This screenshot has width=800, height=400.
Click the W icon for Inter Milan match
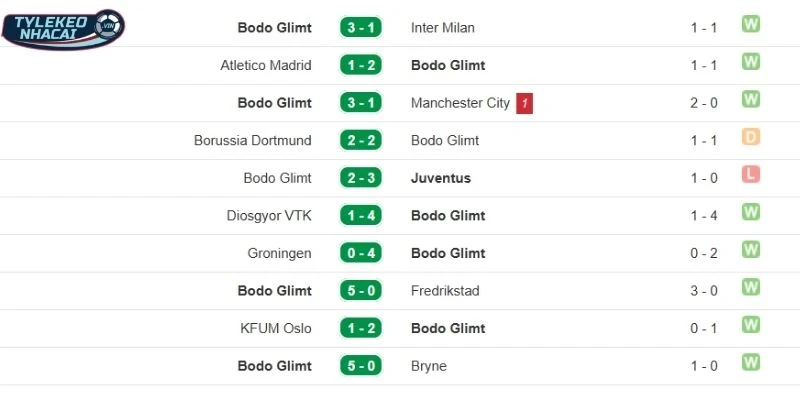tap(751, 24)
